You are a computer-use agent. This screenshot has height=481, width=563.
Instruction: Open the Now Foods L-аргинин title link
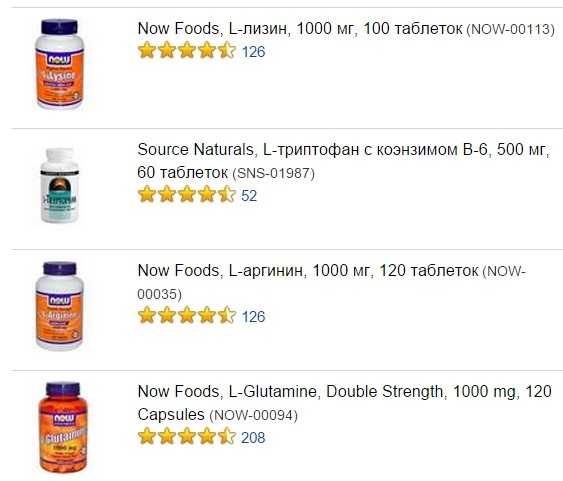(308, 271)
